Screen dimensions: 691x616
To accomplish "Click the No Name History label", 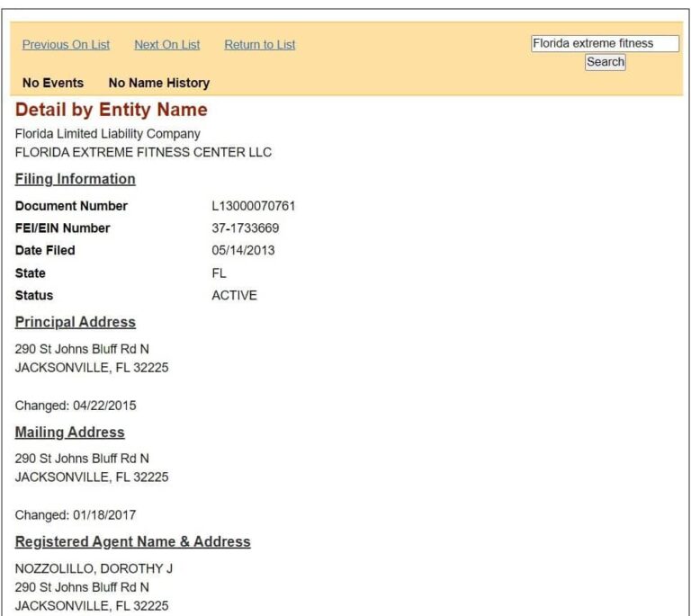I will pos(158,83).
